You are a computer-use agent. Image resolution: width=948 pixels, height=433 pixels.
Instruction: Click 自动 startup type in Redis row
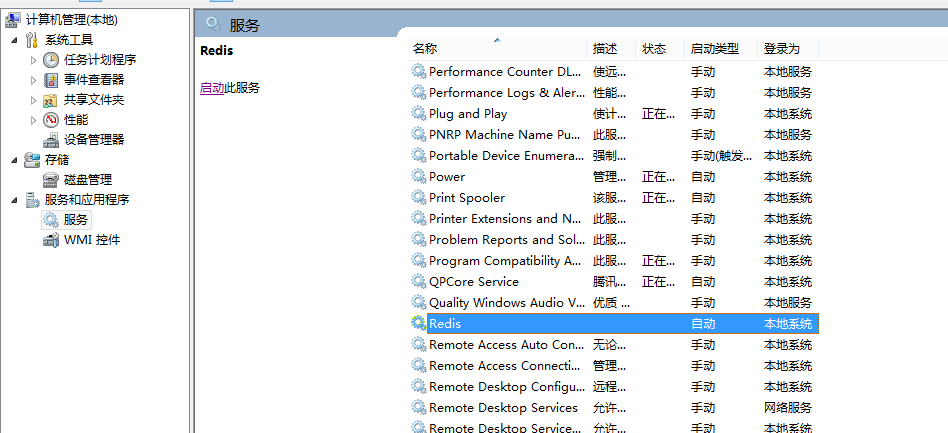(703, 324)
